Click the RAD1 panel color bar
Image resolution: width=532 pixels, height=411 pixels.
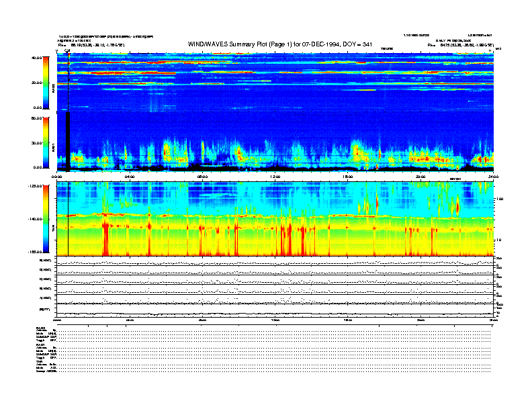point(46,142)
